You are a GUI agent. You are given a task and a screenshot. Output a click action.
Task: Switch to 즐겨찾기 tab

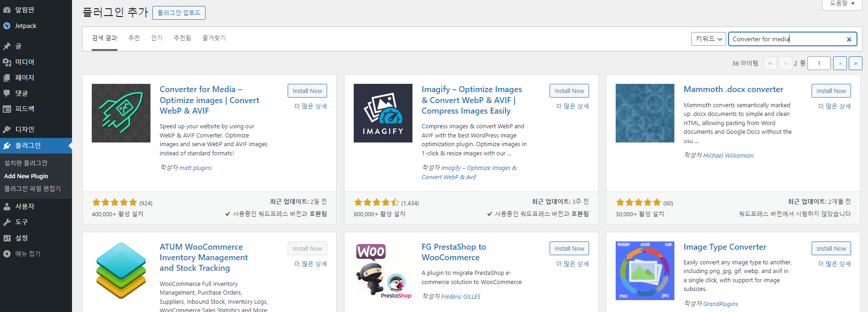(214, 38)
